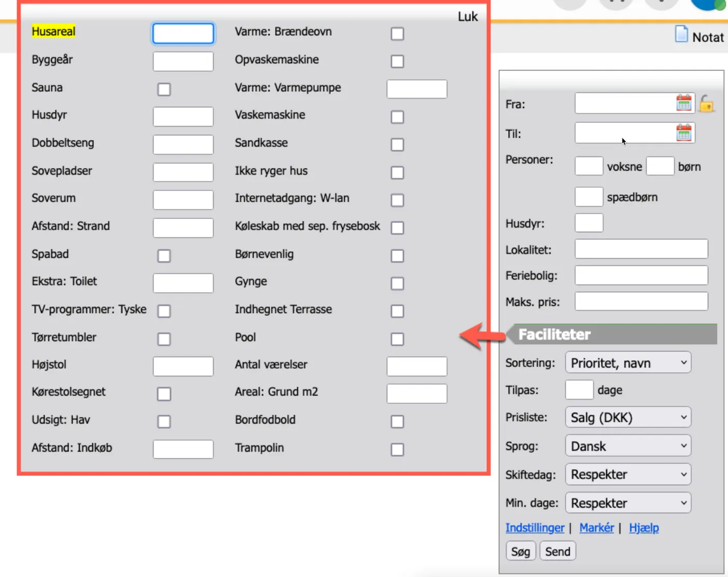This screenshot has width=728, height=577.
Task: Expand the Skiftedag dropdown
Action: 628,474
